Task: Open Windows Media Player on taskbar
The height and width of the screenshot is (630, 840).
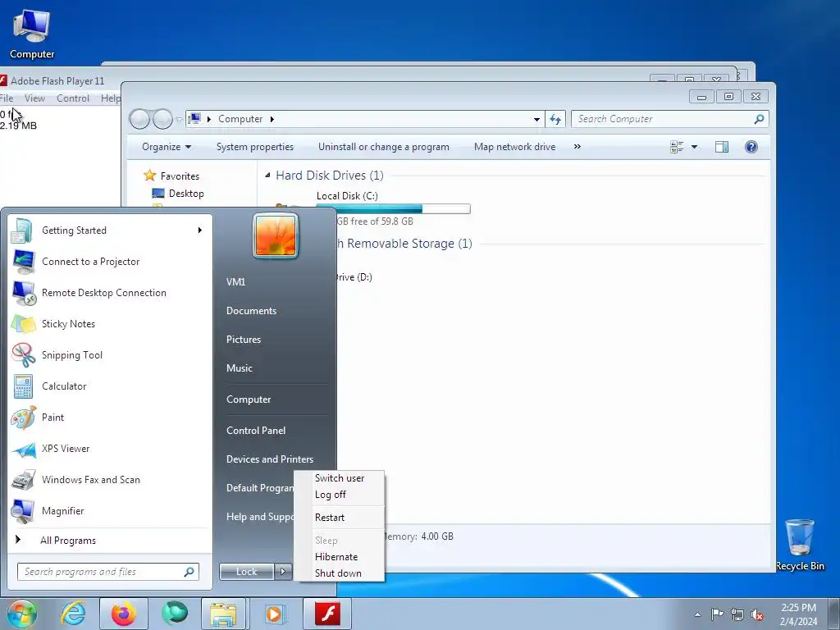Action: 274,614
